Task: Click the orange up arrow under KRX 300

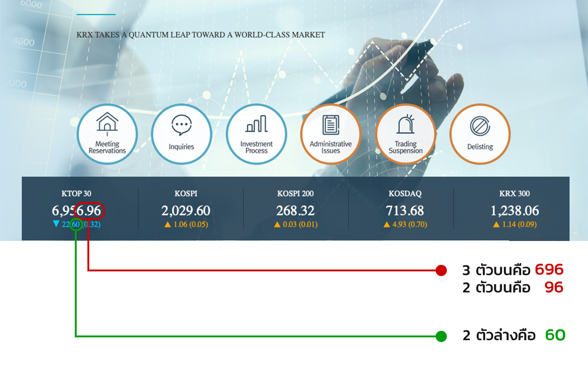Action: (496, 225)
